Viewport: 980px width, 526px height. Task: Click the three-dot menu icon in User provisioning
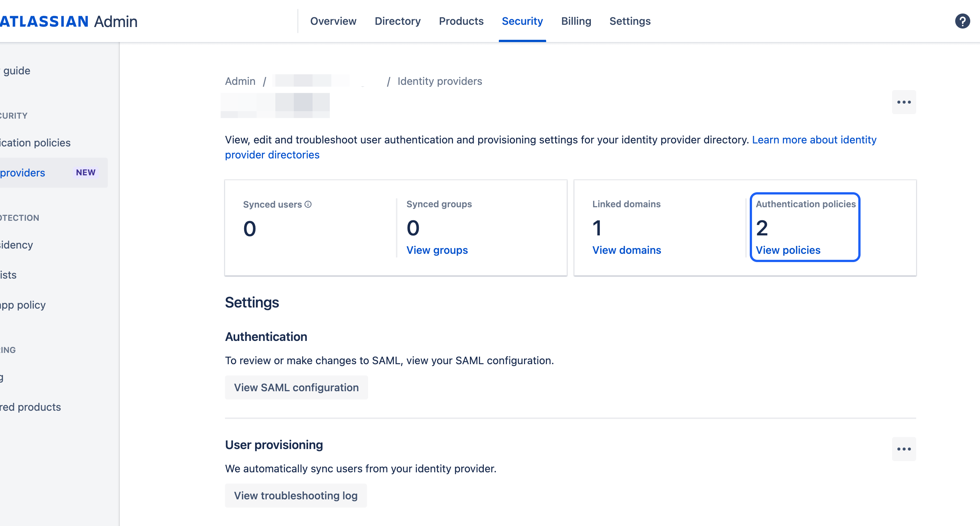click(904, 449)
